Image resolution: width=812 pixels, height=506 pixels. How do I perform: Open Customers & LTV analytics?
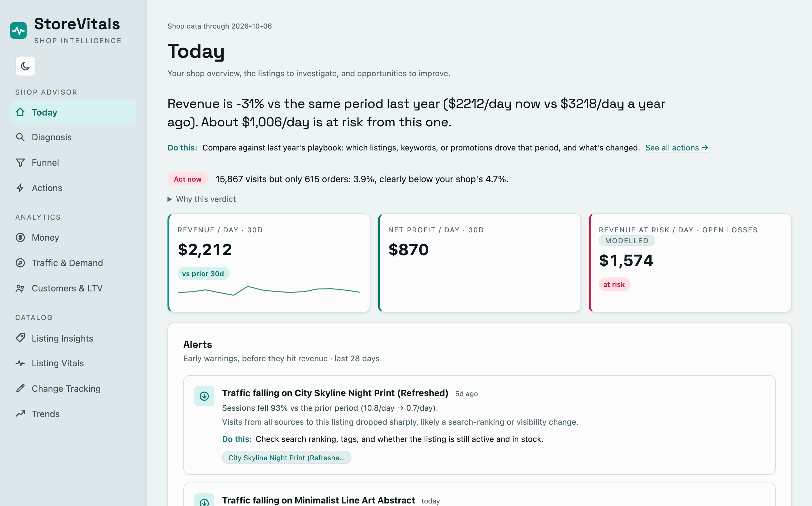point(73,289)
